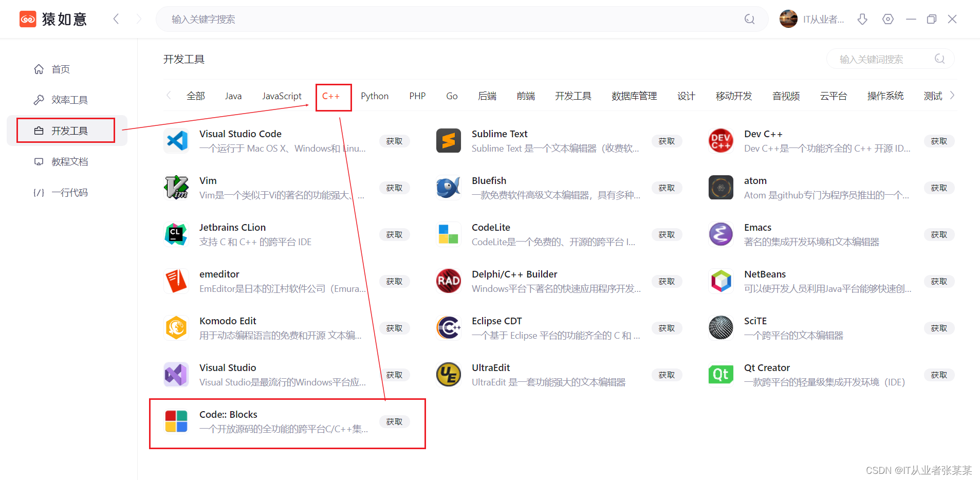Click the Komodo Edit icon
This screenshot has height=480, width=980.
click(176, 328)
